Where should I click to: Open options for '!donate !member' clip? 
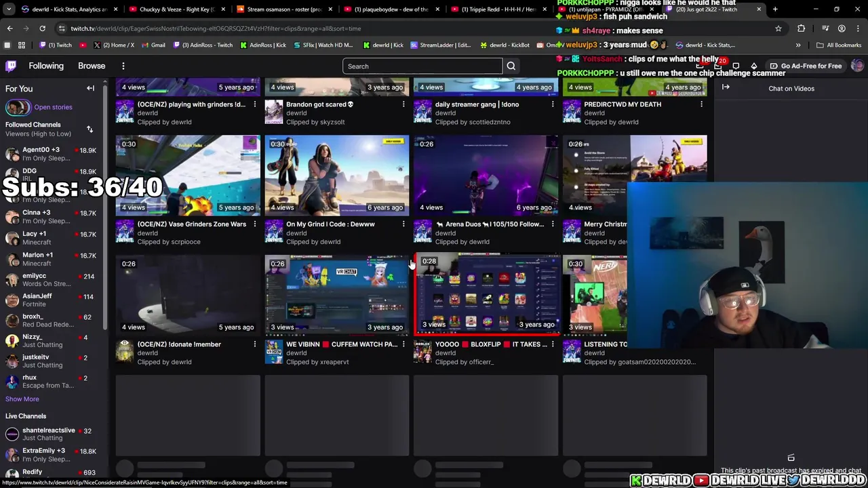click(255, 344)
